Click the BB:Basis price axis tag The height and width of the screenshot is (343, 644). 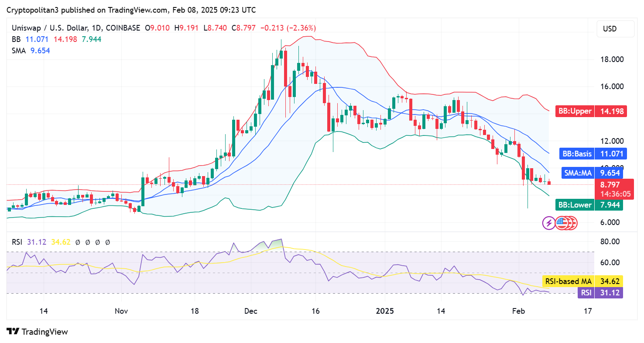593,153
